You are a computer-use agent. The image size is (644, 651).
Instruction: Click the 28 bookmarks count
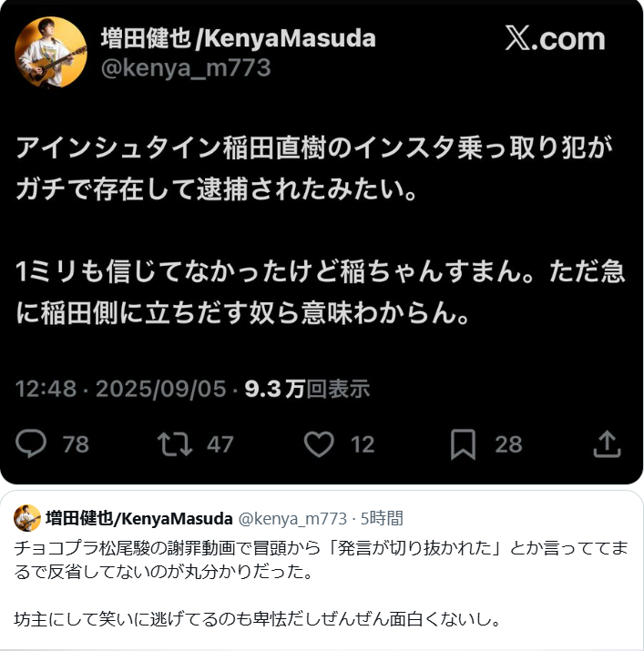(x=508, y=444)
